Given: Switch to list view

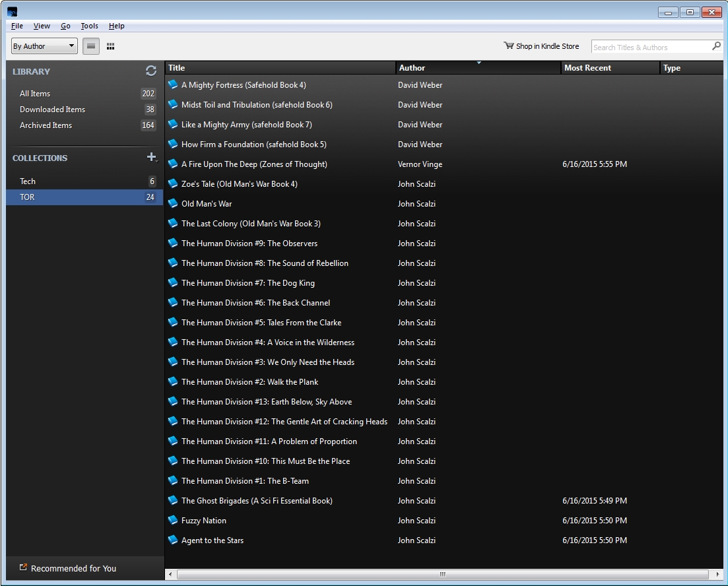Looking at the screenshot, I should click(x=91, y=46).
